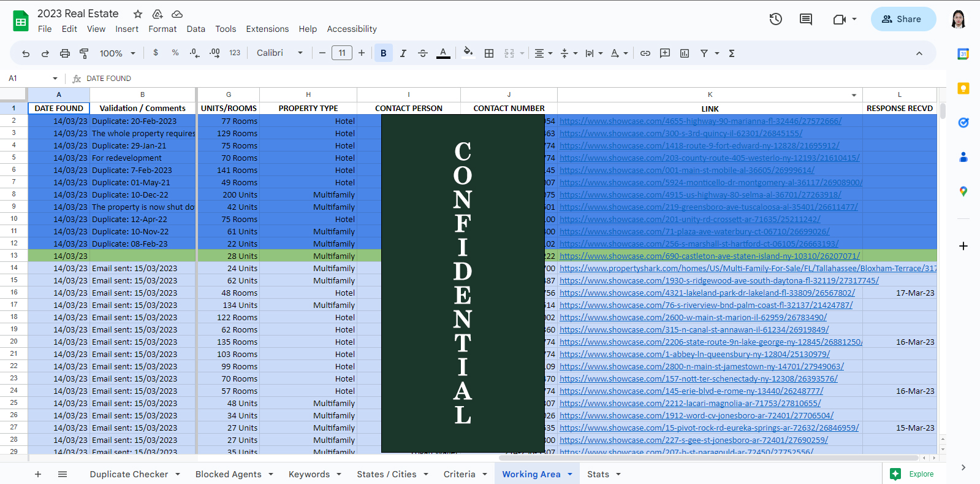Click the Share button
This screenshot has height=484, width=980.
(903, 19)
